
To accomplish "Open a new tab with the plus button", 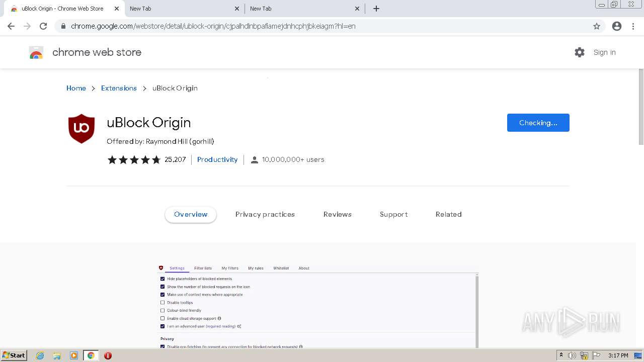I will (376, 9).
